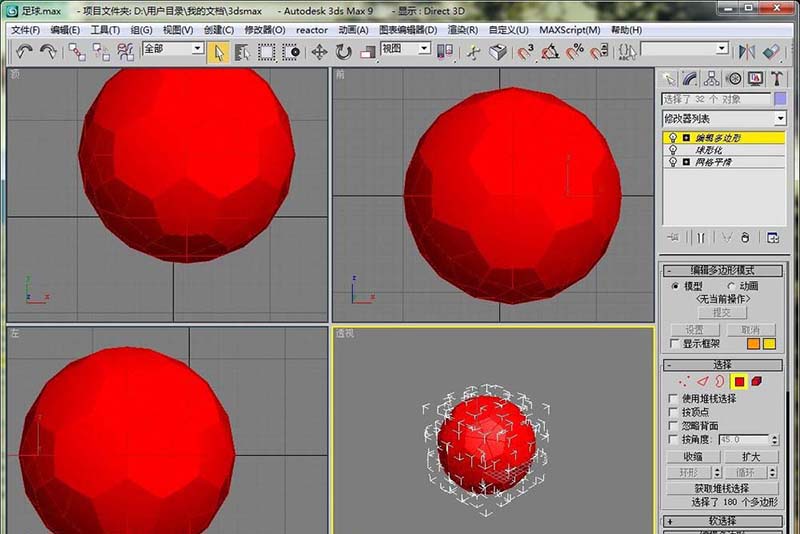Toggle the Percent Snap icon
Viewport: 800px width, 534px height.
(x=574, y=52)
